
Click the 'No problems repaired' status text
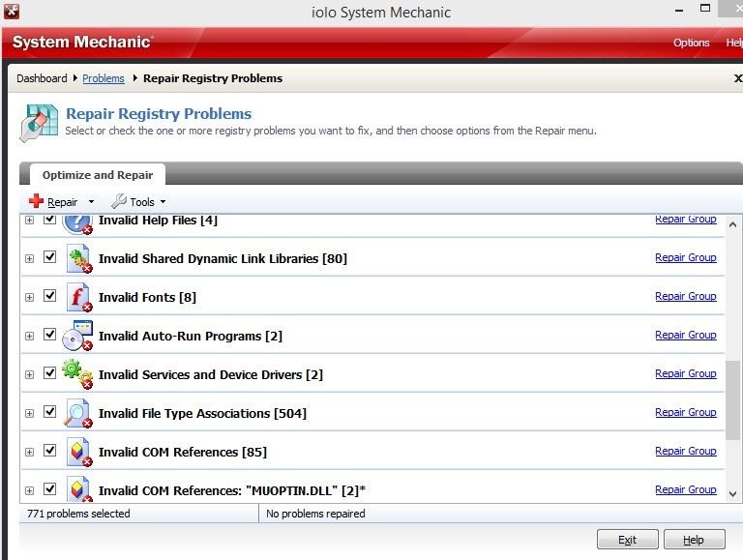click(315, 514)
